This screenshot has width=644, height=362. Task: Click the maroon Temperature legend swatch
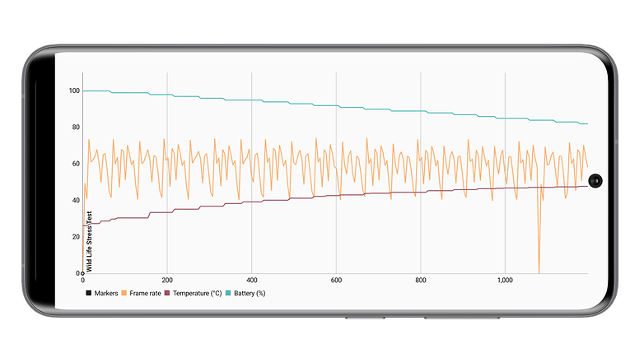[x=167, y=293]
